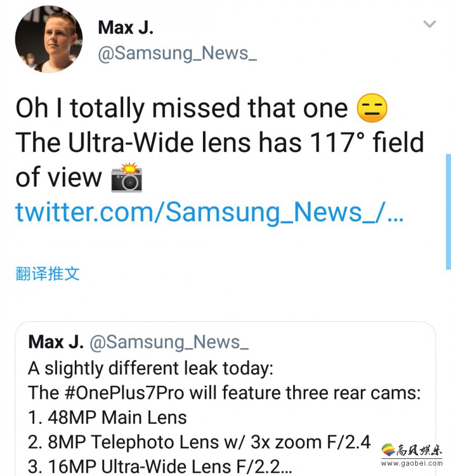The image size is (451, 476).
Task: Click the '48MP Main Lens' line
Action: (107, 418)
